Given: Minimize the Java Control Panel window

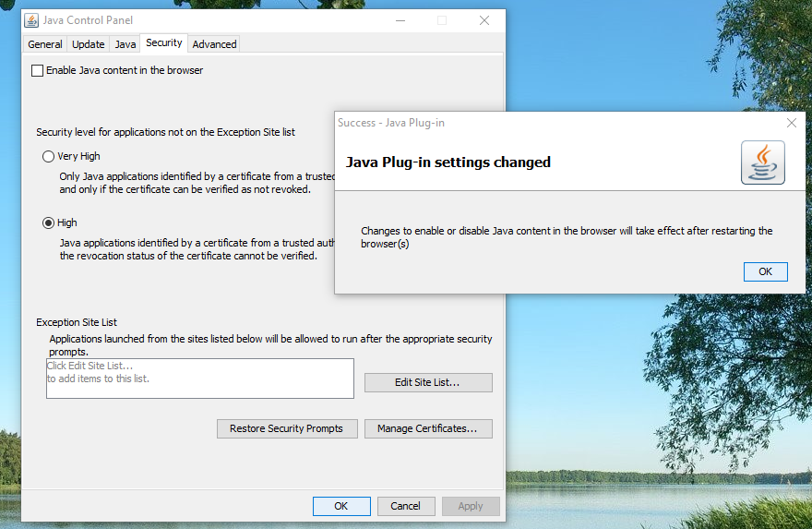Looking at the screenshot, I should tap(400, 20).
